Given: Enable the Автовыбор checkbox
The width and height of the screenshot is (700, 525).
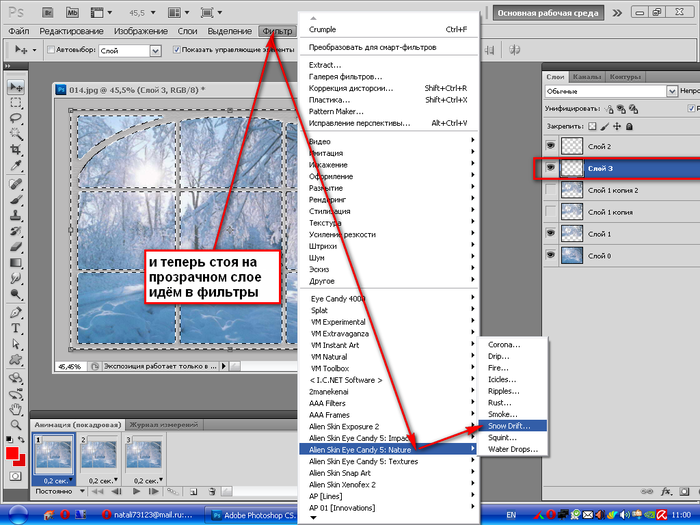Looking at the screenshot, I should click(50, 50).
